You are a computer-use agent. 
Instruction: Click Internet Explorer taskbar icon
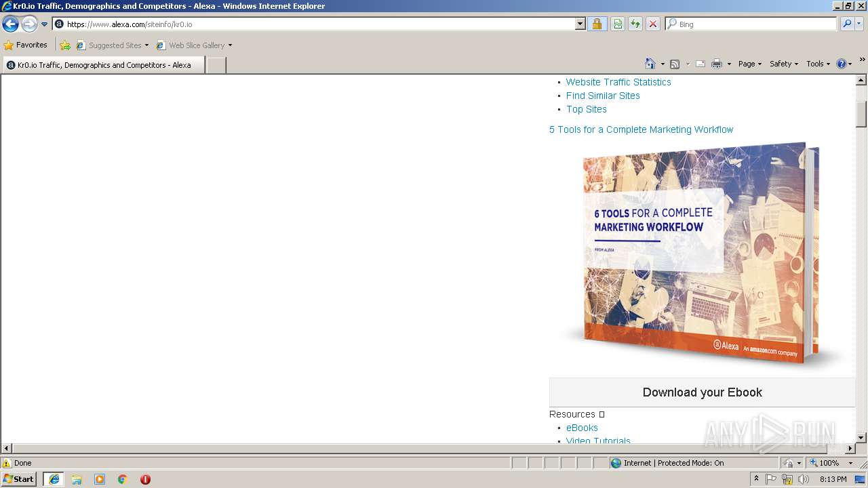coord(54,479)
